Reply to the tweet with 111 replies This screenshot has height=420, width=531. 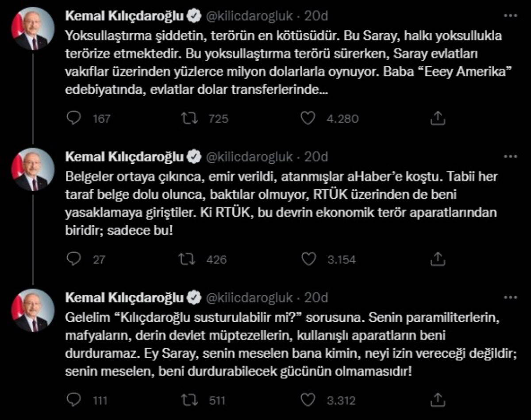[73, 400]
